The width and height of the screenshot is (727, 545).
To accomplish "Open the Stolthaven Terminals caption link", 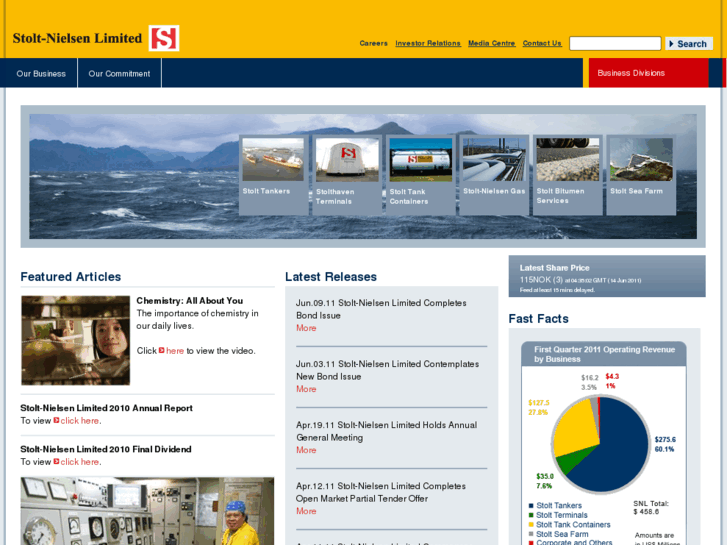I will pyautogui.click(x=335, y=196).
